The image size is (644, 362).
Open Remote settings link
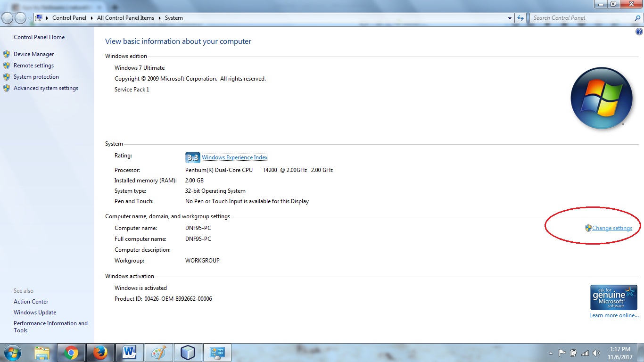[33, 66]
